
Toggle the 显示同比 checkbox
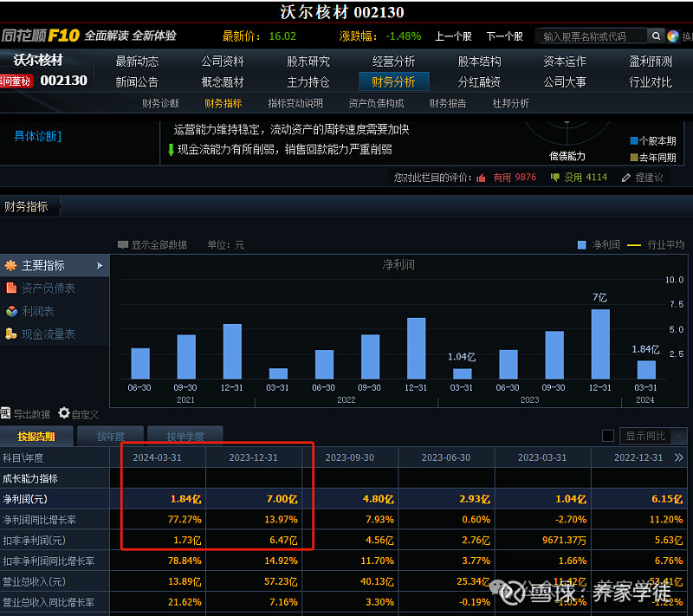(x=608, y=436)
